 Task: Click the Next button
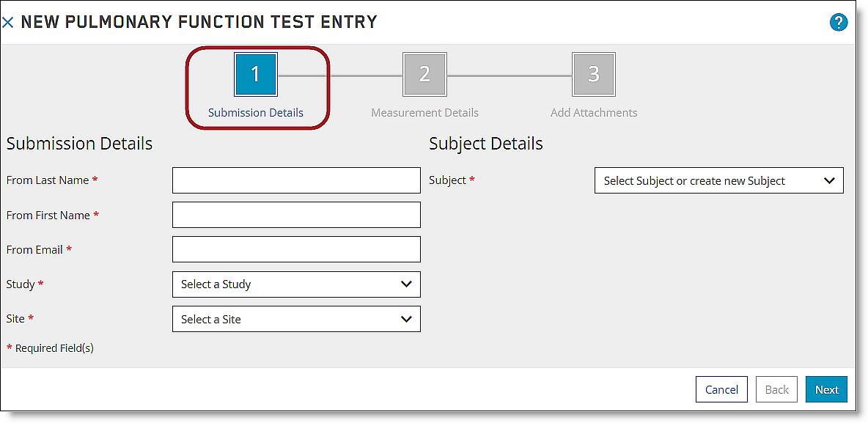pyautogui.click(x=826, y=389)
